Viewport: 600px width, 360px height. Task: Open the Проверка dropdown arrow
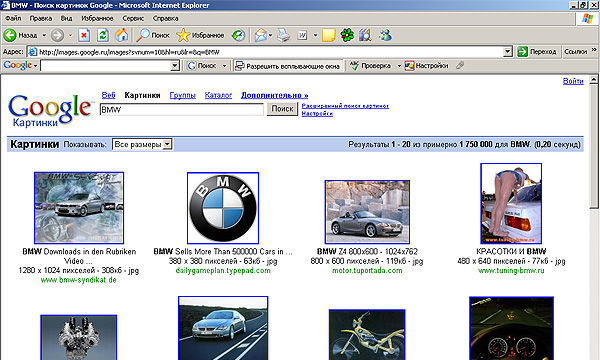399,66
